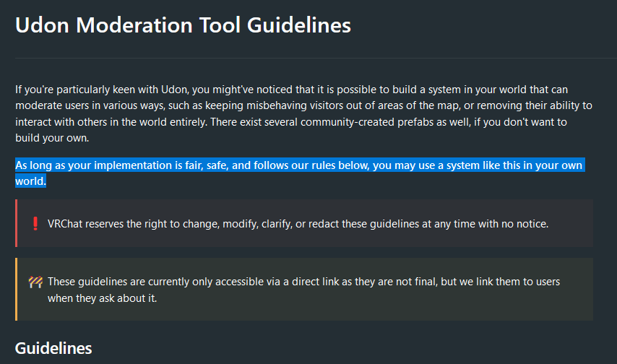Click the "Guidelines" section heading
This screenshot has width=617, height=364.
53,348
